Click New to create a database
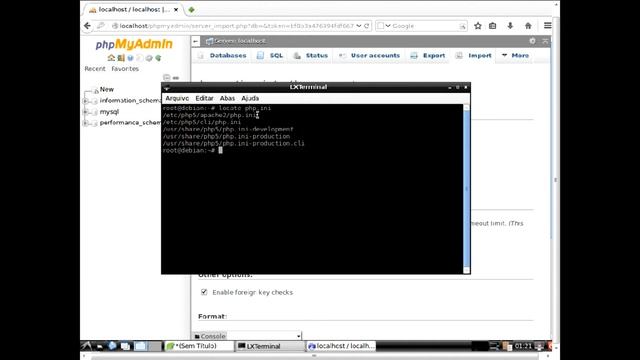 click(107, 89)
